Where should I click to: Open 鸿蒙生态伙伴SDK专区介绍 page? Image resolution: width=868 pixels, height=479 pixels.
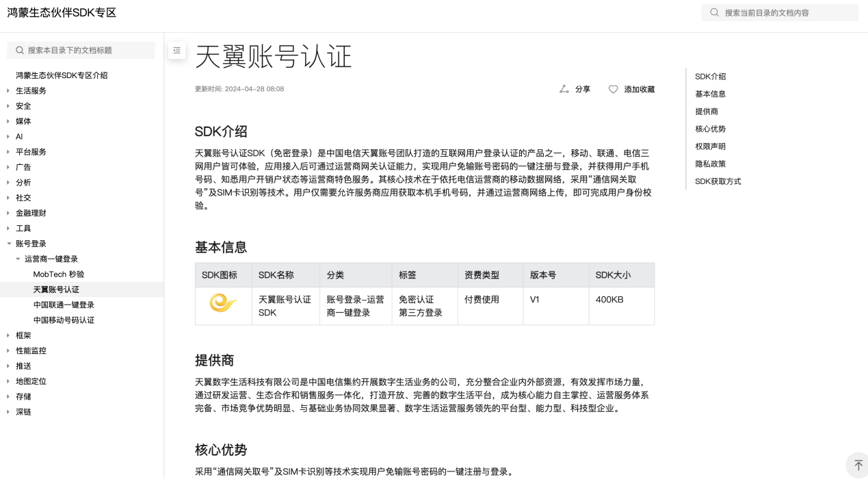62,75
